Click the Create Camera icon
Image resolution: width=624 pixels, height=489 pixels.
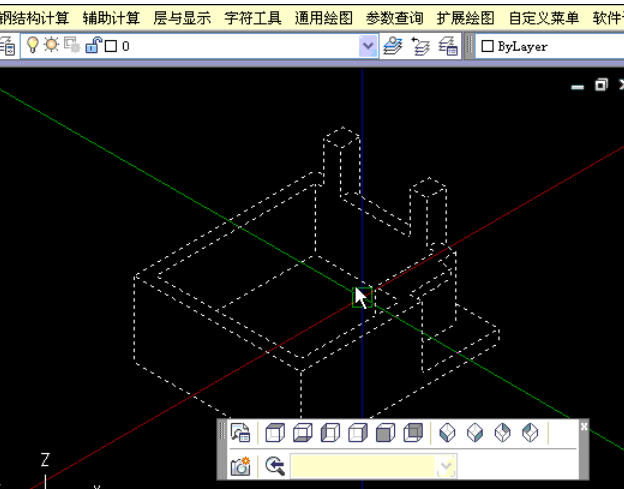pos(240,466)
